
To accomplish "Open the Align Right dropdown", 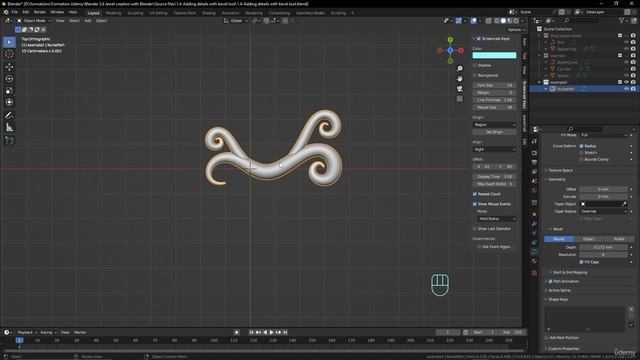I will 494,149.
